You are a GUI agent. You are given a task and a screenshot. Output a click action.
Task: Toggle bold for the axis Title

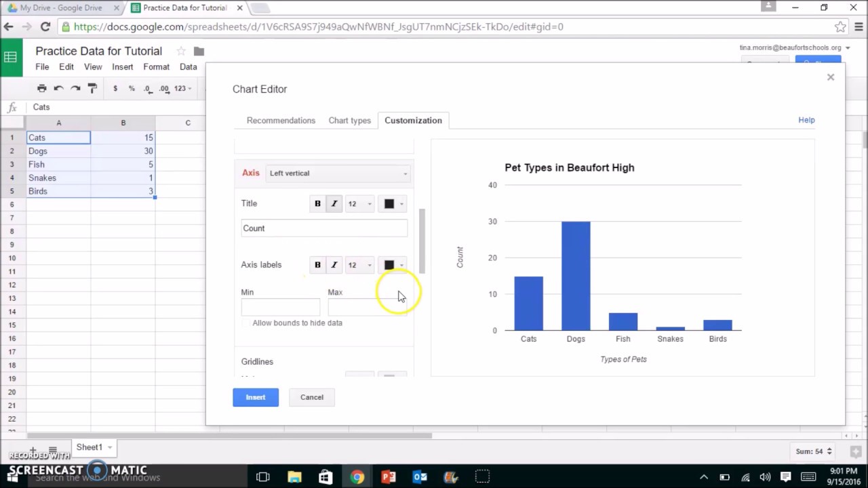[317, 203]
